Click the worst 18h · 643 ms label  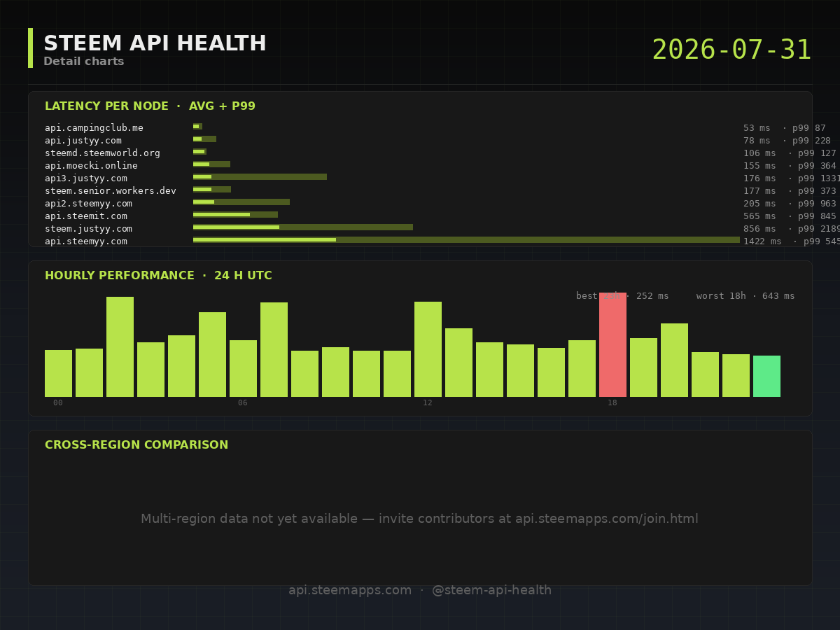tap(745, 296)
